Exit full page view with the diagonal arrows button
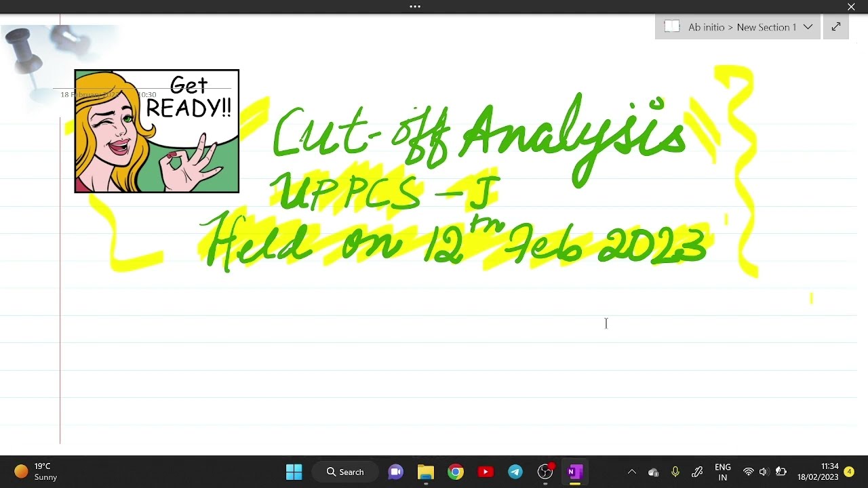 tap(836, 26)
